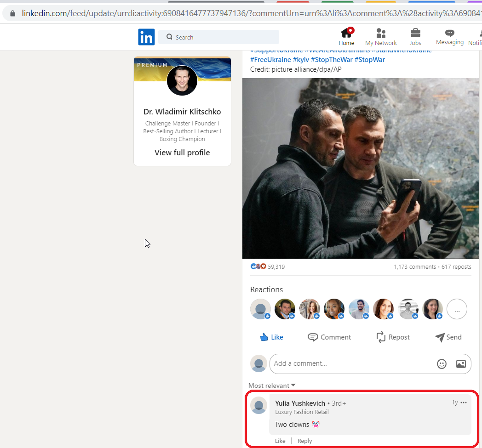Click your avatar beside the comment box
Screen dimensions: 482x448
click(x=259, y=364)
